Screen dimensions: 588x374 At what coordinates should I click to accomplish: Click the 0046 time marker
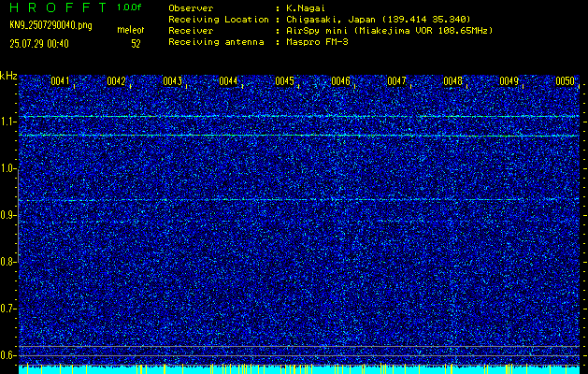pos(341,81)
